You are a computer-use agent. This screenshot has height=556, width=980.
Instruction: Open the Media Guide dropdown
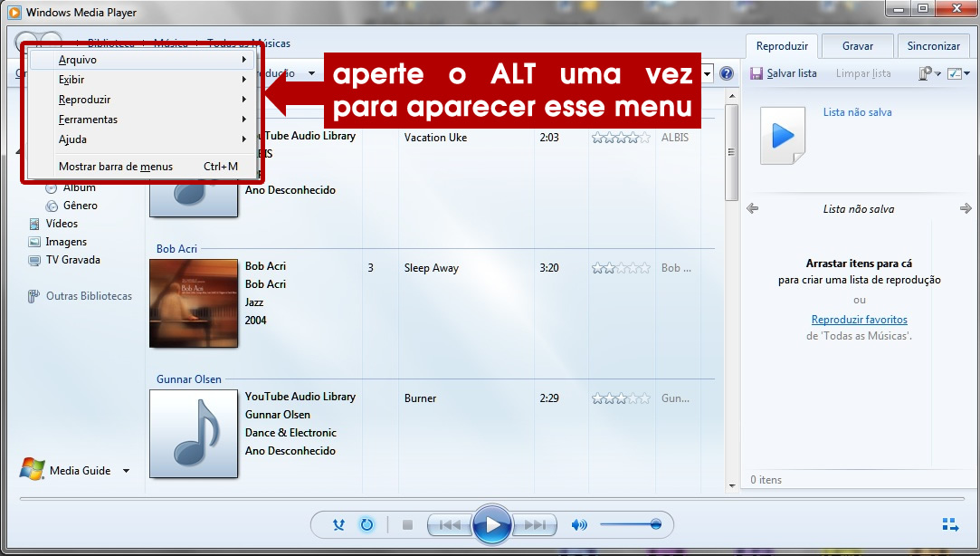click(126, 471)
